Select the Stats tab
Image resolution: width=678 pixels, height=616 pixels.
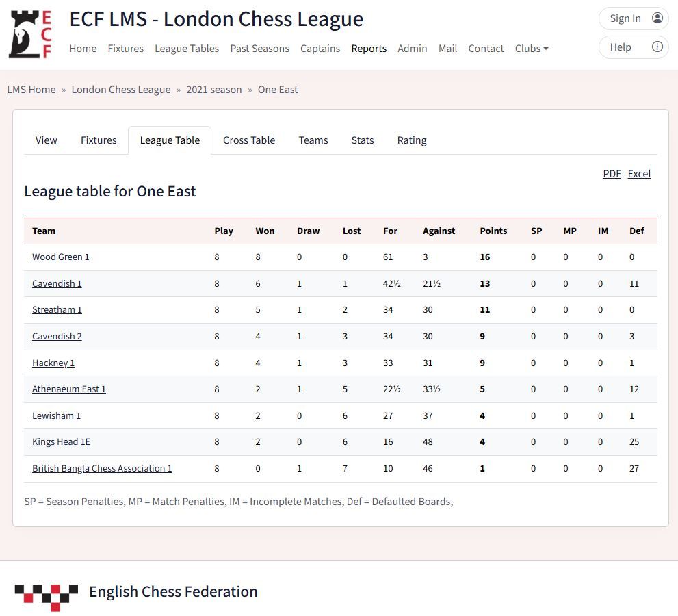pyautogui.click(x=363, y=140)
